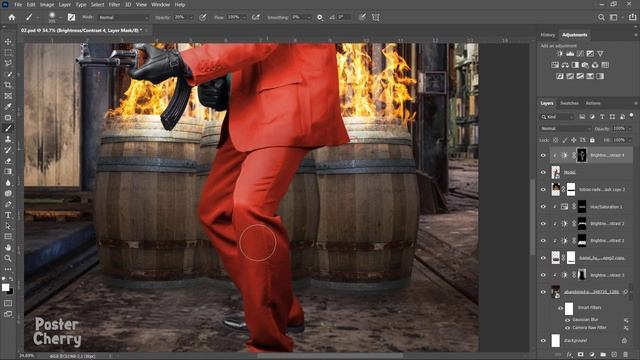Viewport: 640px width, 360px height.
Task: Open Adjustments panel options menu
Action: click(x=636, y=35)
